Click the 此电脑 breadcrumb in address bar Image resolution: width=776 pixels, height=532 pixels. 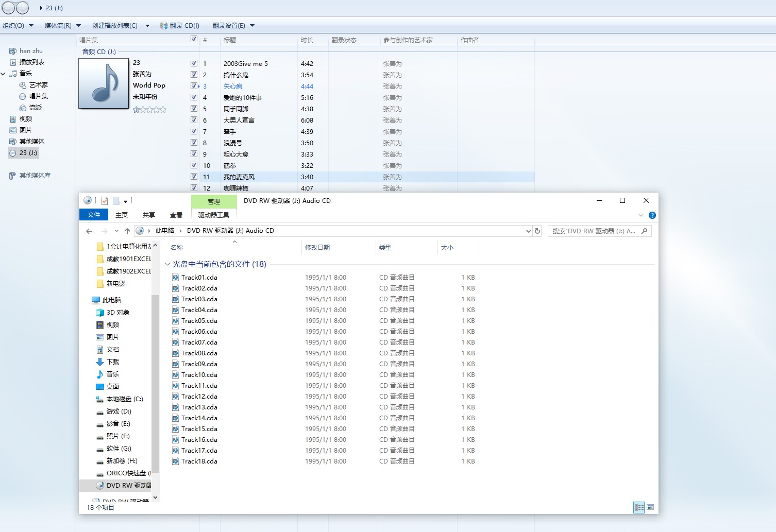[164, 231]
